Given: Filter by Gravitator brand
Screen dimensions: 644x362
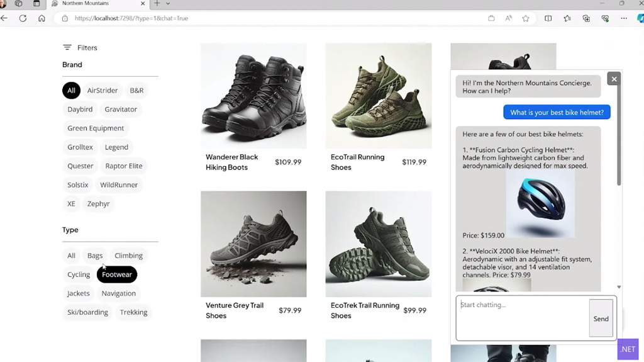Looking at the screenshot, I should 121,110.
